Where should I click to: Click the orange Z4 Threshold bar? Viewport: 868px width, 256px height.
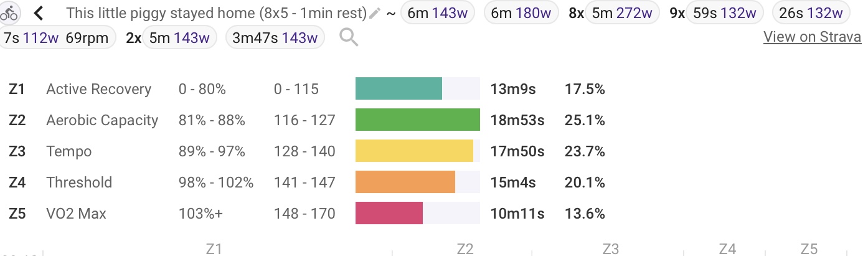point(405,182)
